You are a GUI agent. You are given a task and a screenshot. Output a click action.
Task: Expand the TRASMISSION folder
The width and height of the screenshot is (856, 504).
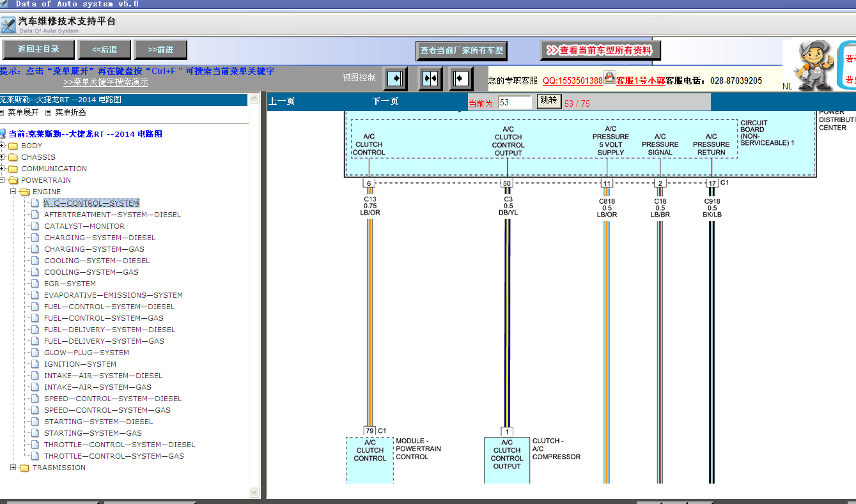pyautogui.click(x=13, y=468)
